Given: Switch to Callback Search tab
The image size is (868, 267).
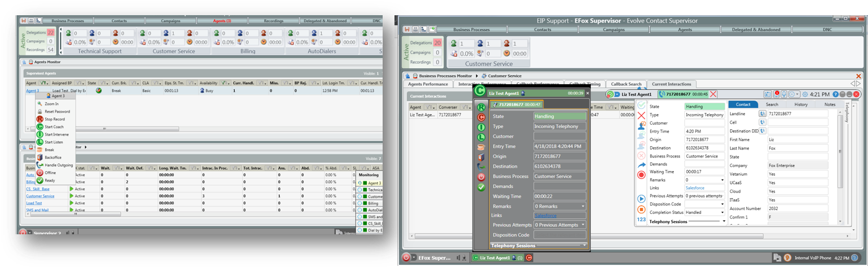Looking at the screenshot, I should pyautogui.click(x=626, y=84).
